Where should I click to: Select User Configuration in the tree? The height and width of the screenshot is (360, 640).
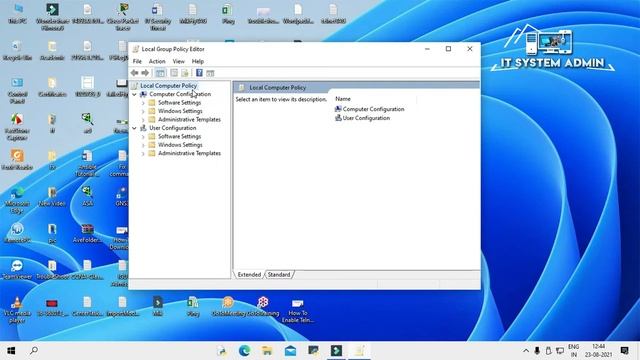[173, 128]
